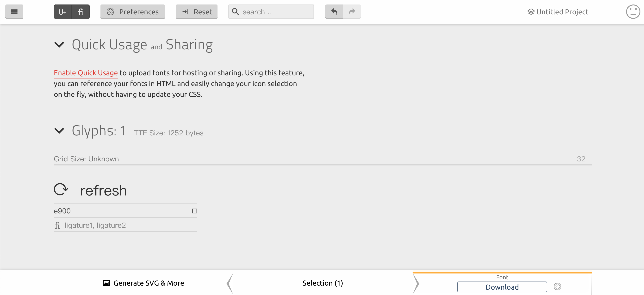Focus the search input field
This screenshot has height=295, width=644.
[275, 12]
